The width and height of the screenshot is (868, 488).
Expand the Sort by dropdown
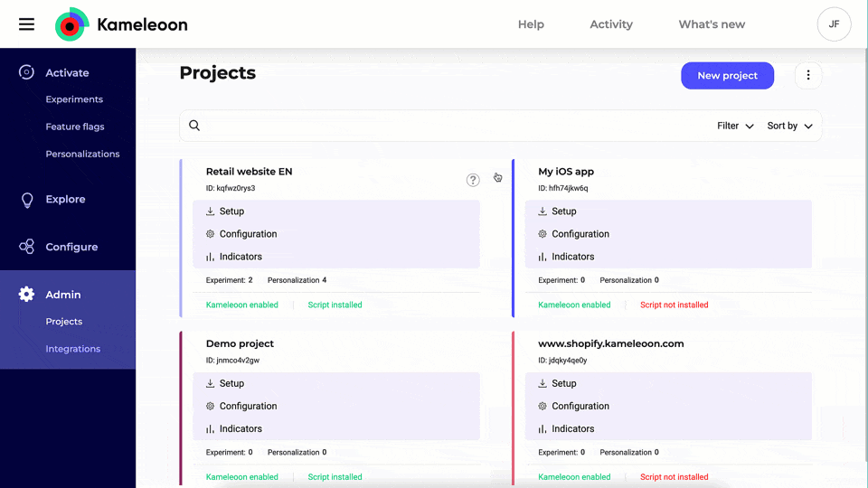click(x=790, y=127)
